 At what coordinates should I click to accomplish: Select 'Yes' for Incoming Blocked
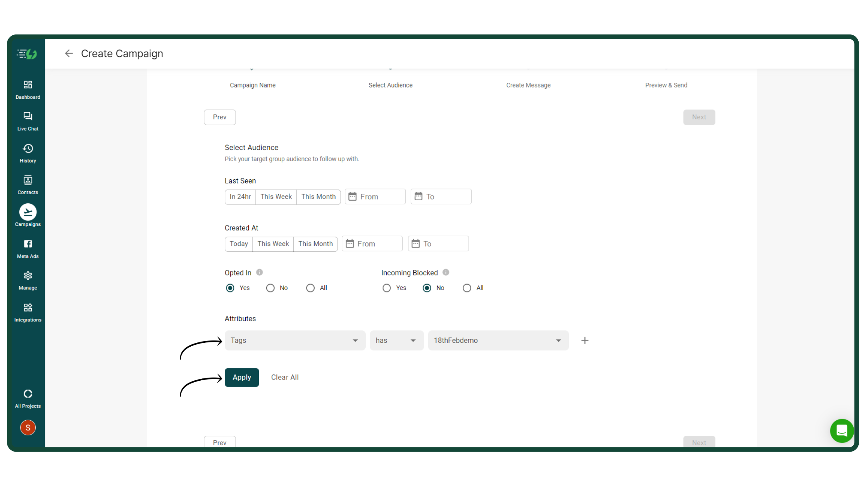(x=387, y=288)
